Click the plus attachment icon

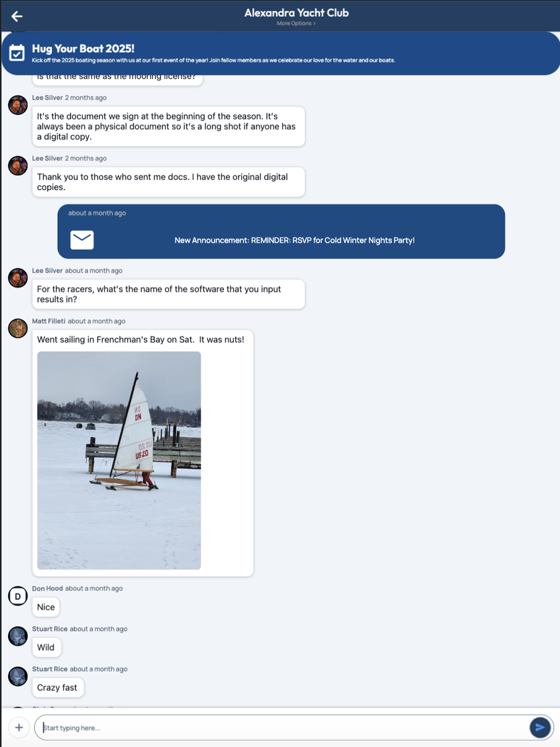coord(19,728)
